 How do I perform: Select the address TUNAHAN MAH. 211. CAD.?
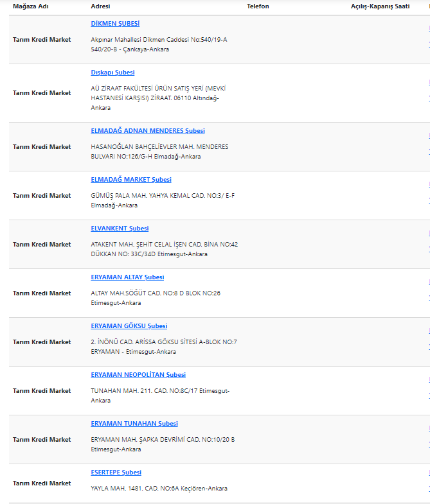tap(160, 395)
